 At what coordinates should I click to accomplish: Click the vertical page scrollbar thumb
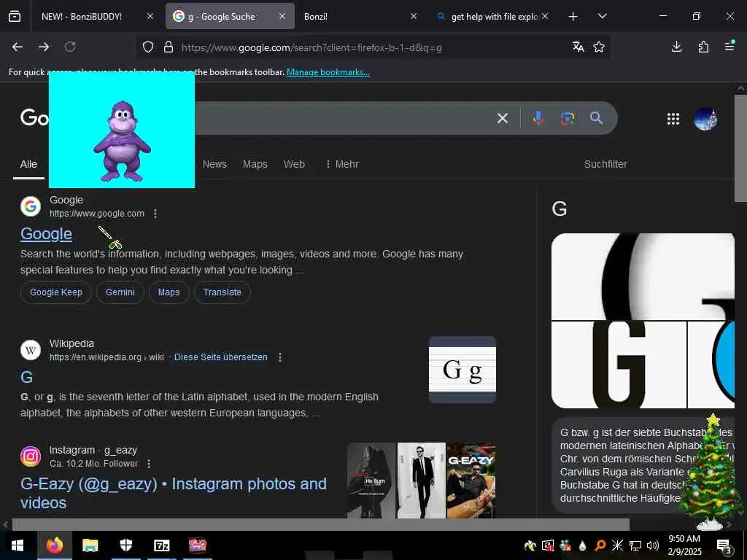click(741, 149)
